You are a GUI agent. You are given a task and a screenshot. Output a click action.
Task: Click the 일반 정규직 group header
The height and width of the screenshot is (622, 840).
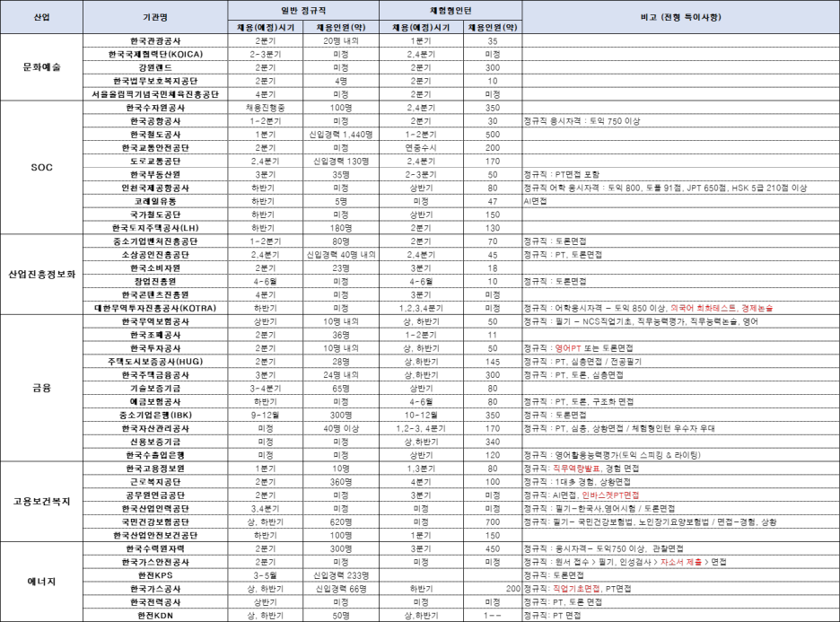click(303, 11)
